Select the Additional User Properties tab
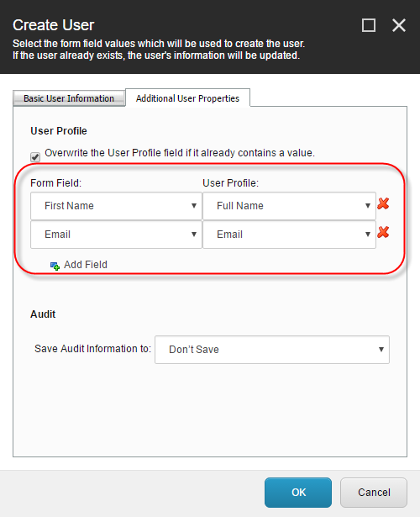Screen dimensions: 420x517 click(188, 98)
